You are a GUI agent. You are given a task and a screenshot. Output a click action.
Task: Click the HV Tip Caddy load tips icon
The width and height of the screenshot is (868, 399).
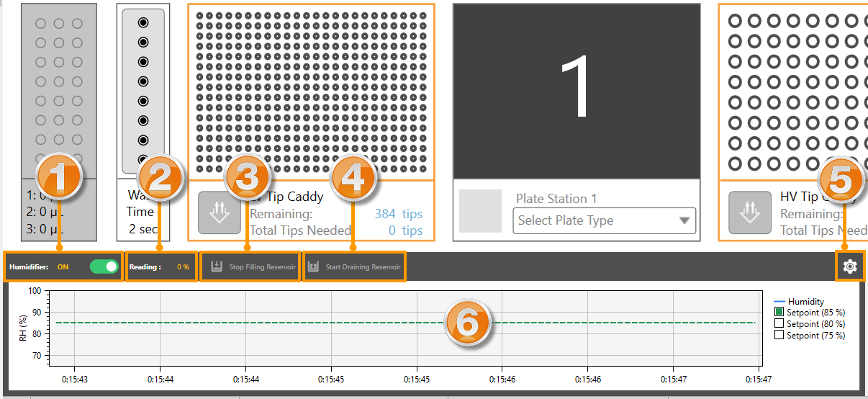click(749, 214)
